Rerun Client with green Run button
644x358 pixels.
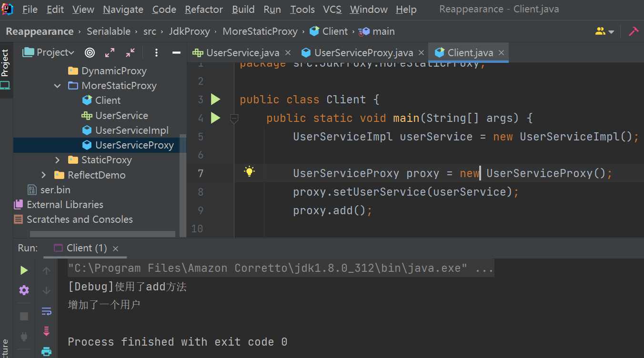[x=24, y=270]
